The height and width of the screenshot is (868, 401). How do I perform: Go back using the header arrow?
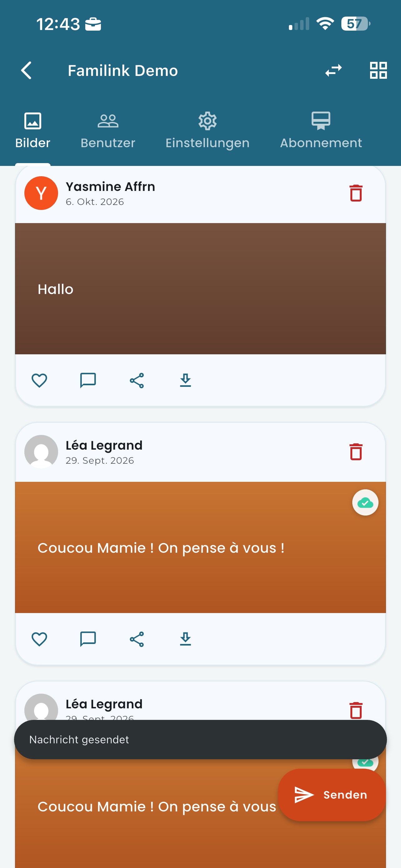pyautogui.click(x=26, y=70)
